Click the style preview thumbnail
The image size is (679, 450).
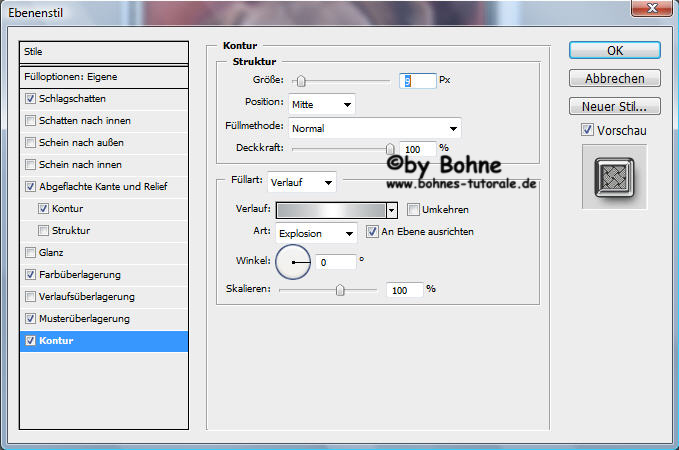tap(614, 176)
